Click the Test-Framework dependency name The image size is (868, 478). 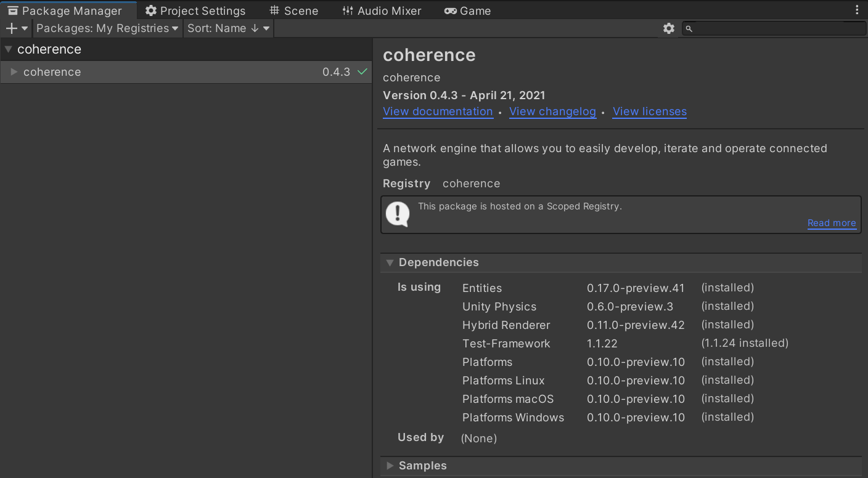pos(506,344)
